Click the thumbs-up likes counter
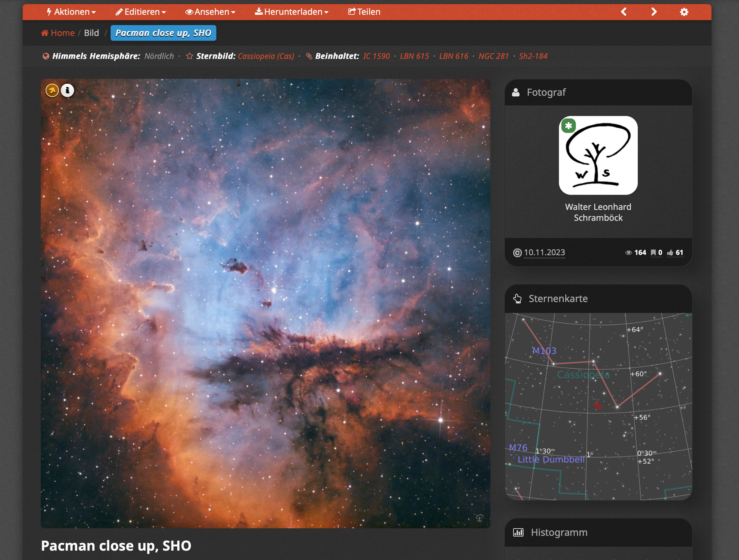 coord(675,252)
